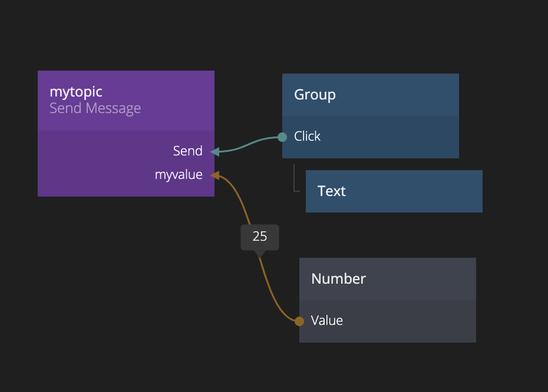
Task: Select the Group node header
Action: 370,95
